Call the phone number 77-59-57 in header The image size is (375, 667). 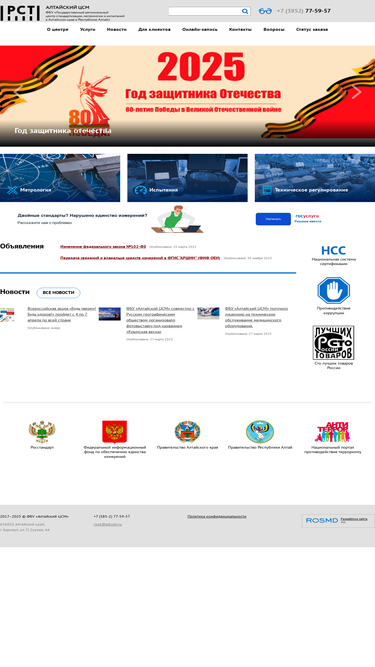click(x=304, y=11)
